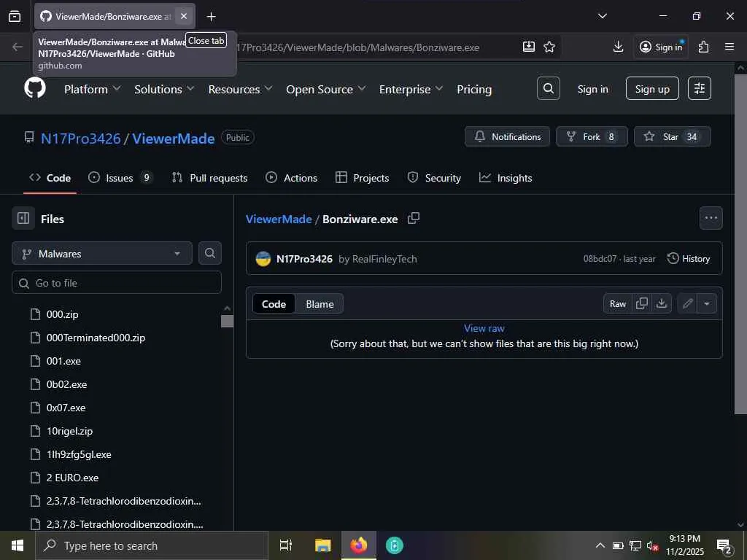Expand the Resources navigation menu

(x=240, y=89)
